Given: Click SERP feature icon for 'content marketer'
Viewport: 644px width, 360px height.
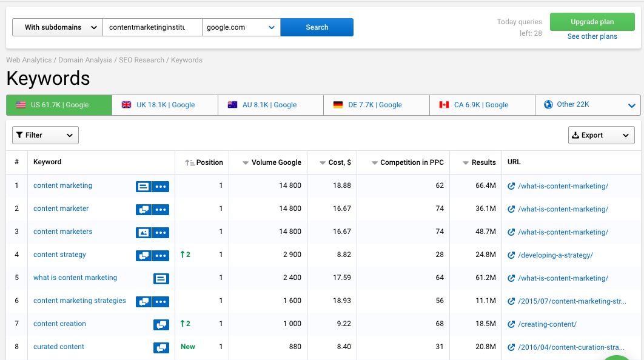Looking at the screenshot, I should pos(143,210).
